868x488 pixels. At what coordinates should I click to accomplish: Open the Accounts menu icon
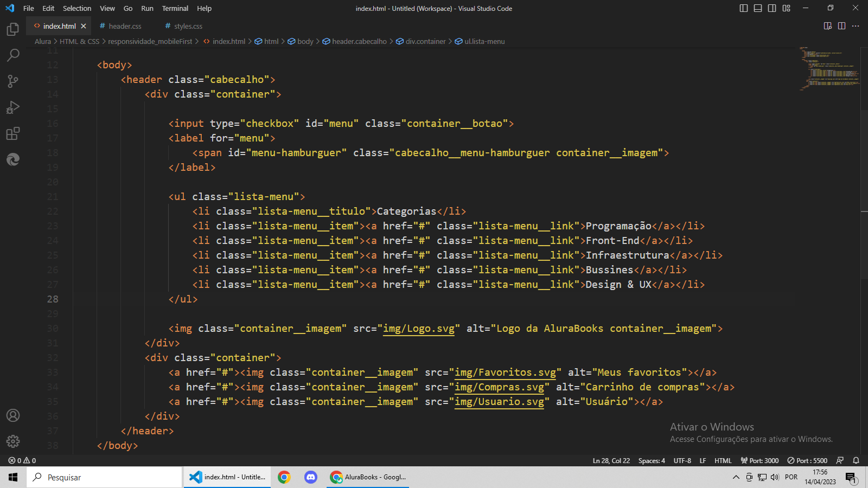click(13, 415)
